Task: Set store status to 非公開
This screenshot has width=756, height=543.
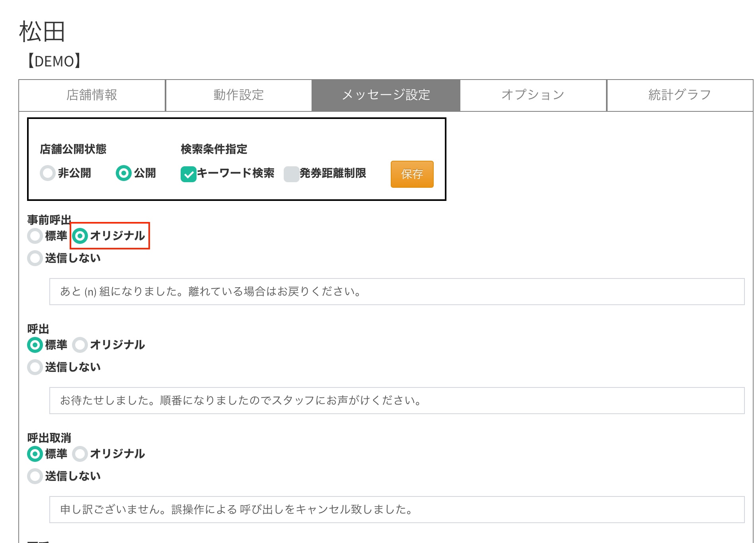Action: (x=48, y=173)
